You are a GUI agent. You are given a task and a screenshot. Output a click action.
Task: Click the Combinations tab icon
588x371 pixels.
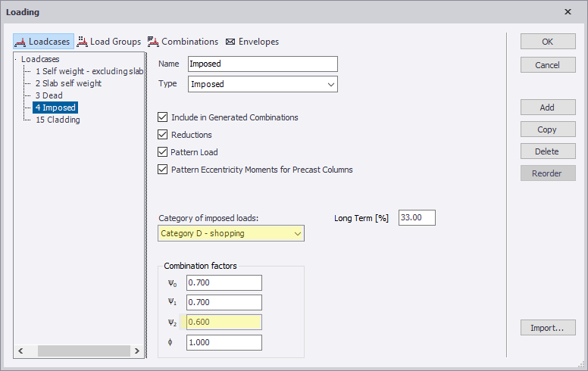click(153, 42)
